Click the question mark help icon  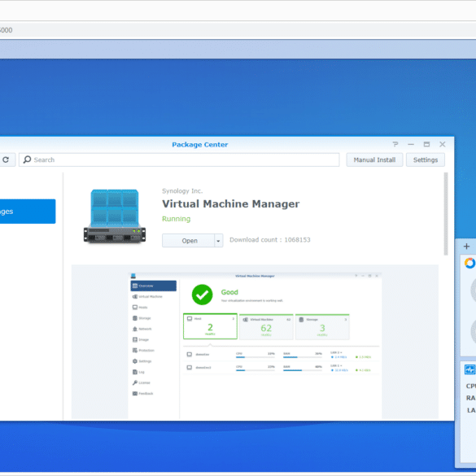(x=395, y=144)
